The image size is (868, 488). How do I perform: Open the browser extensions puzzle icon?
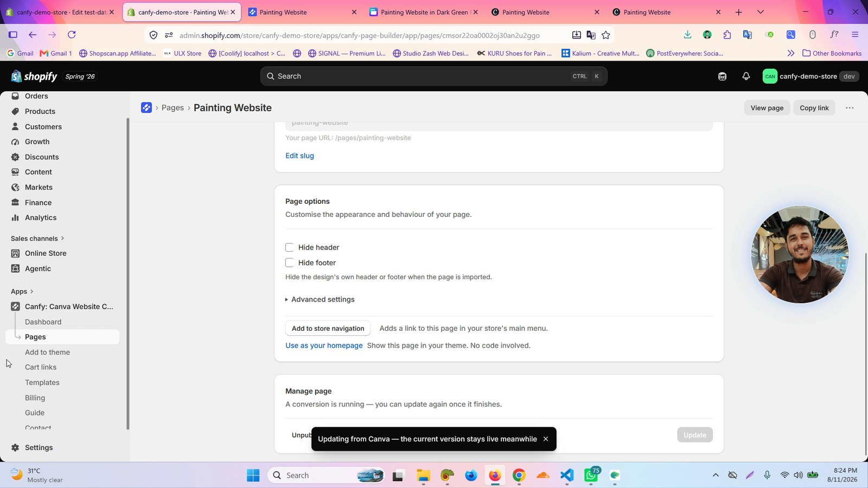727,35
